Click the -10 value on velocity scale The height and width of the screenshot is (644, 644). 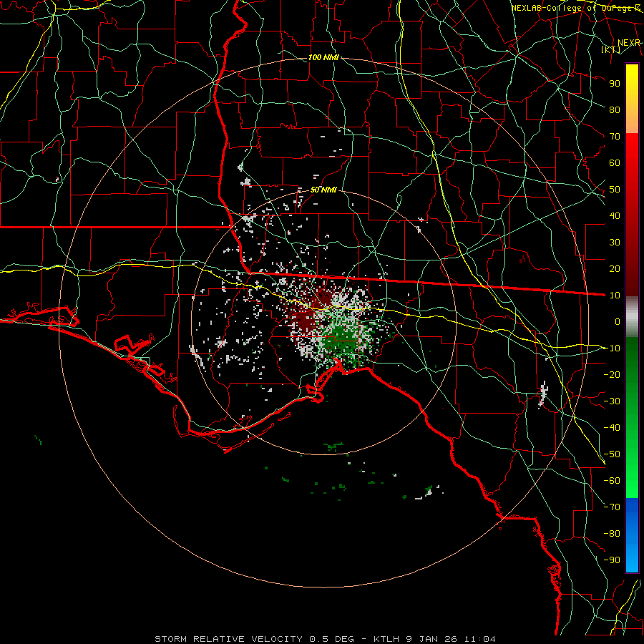(612, 348)
